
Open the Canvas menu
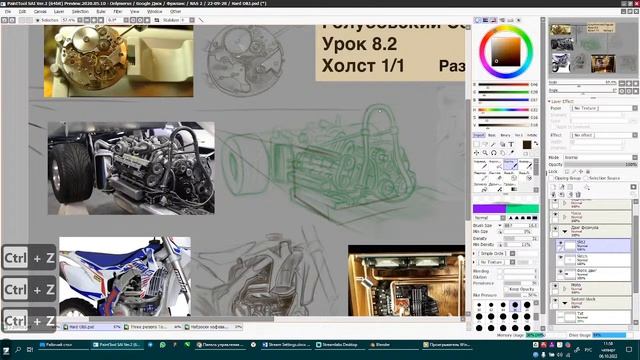[x=40, y=11]
